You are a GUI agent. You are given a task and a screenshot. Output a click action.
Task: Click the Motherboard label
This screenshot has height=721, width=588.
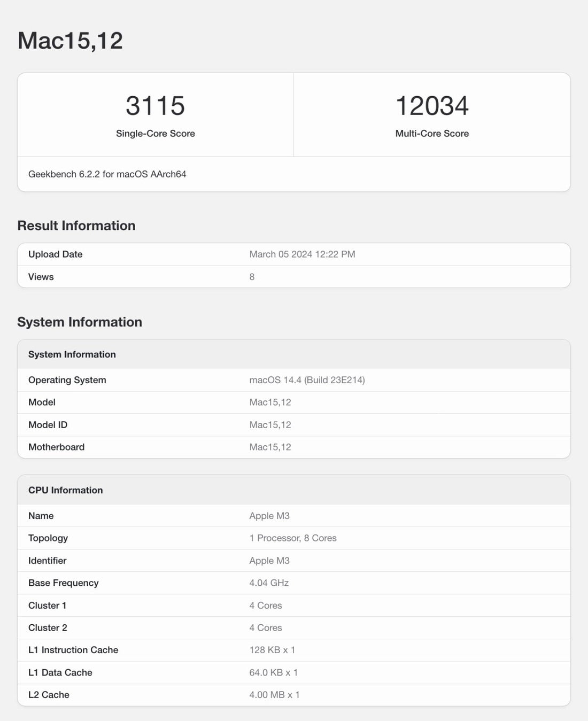(x=56, y=447)
